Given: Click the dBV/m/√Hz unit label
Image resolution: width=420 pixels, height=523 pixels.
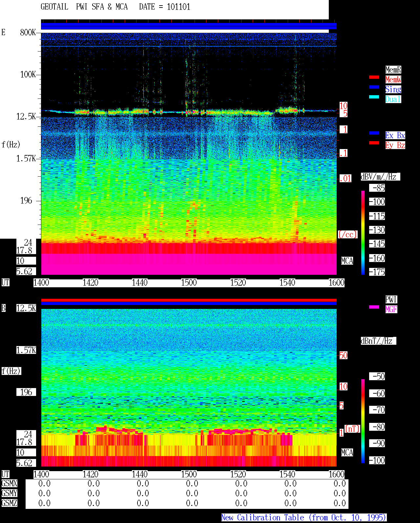Looking at the screenshot, I should [380, 177].
